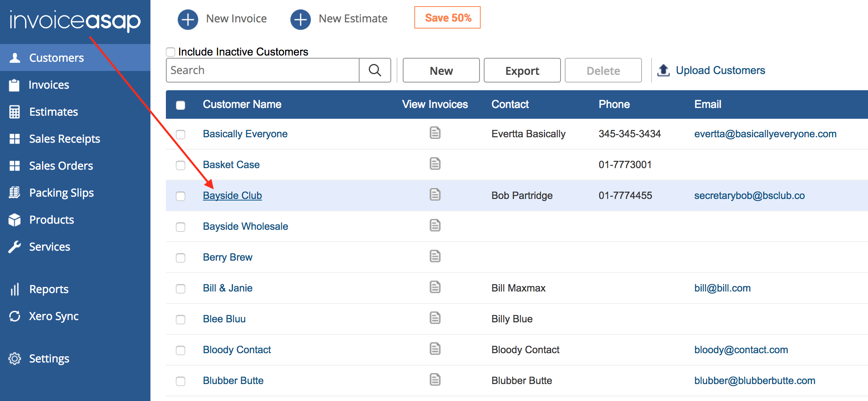The width and height of the screenshot is (868, 401).
Task: Click the Save 50% button
Action: point(448,17)
